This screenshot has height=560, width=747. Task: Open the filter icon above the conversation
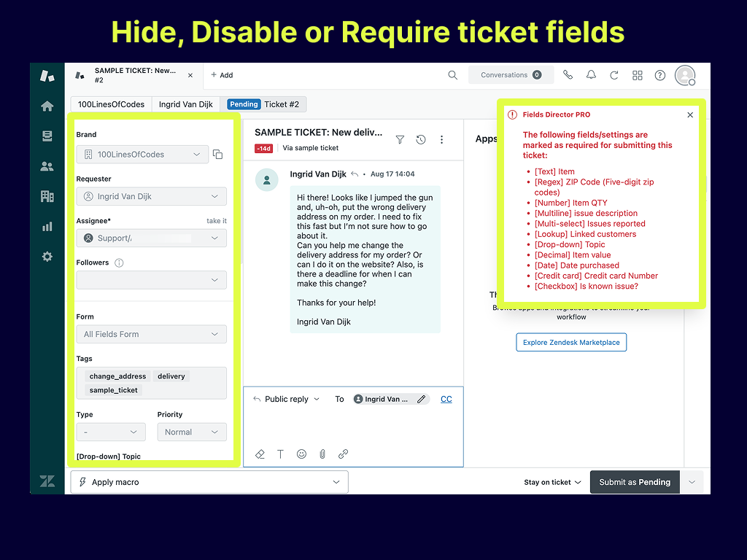click(x=400, y=139)
